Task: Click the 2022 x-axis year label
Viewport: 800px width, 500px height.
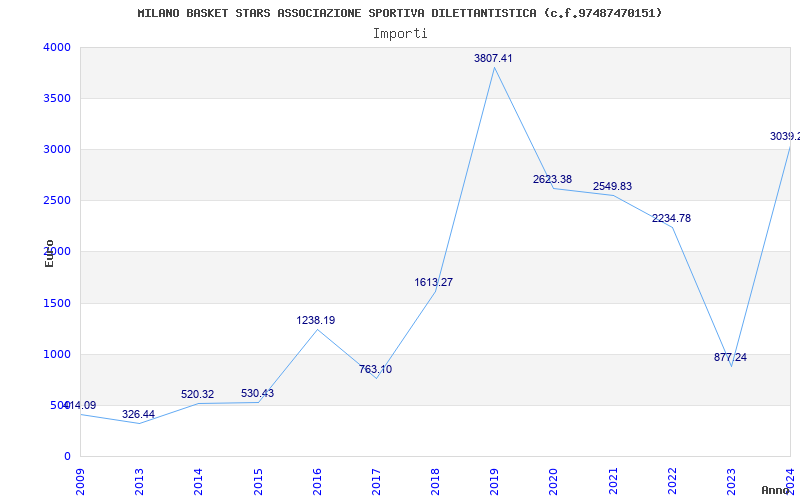Action: [x=672, y=481]
